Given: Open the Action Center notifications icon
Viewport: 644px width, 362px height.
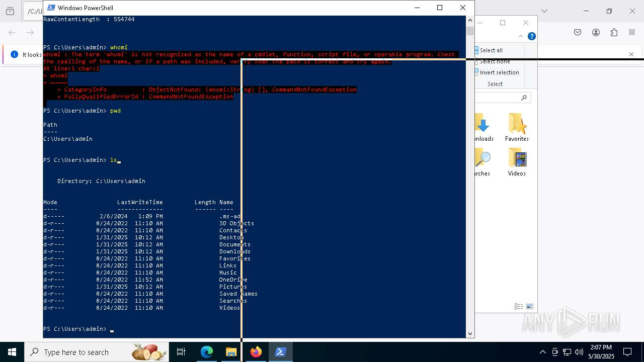Looking at the screenshot, I should click(x=627, y=352).
